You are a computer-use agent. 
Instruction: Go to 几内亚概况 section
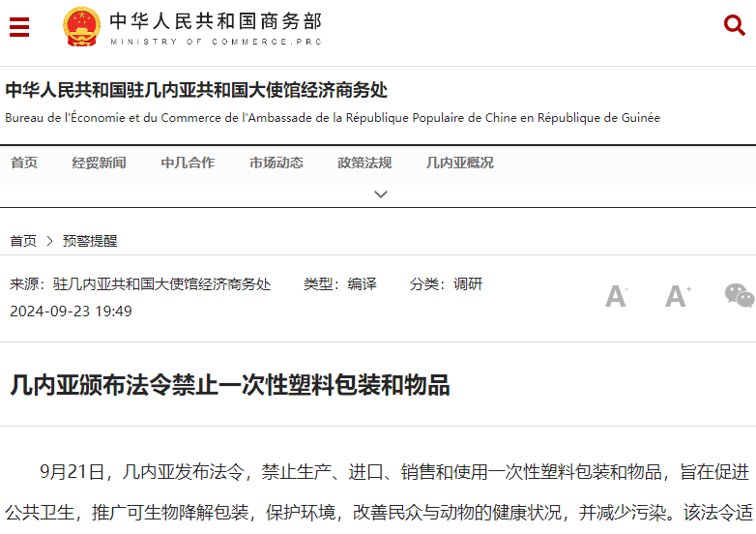click(x=459, y=163)
